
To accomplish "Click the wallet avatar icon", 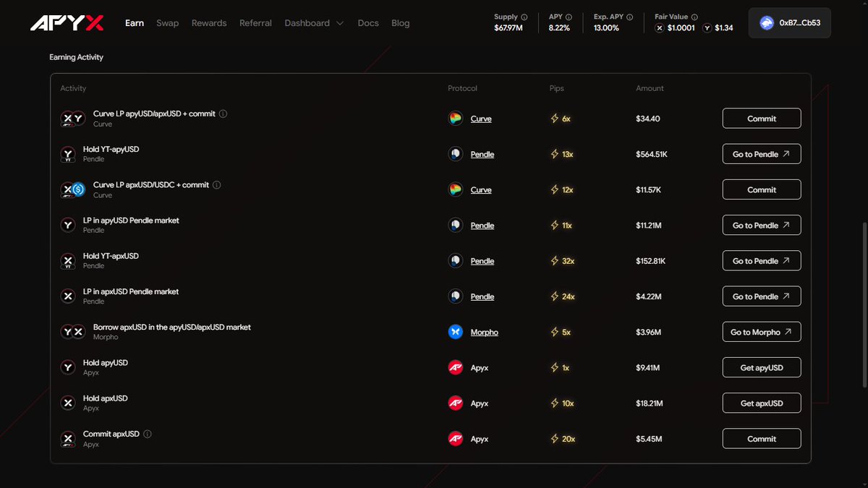I will 767,23.
